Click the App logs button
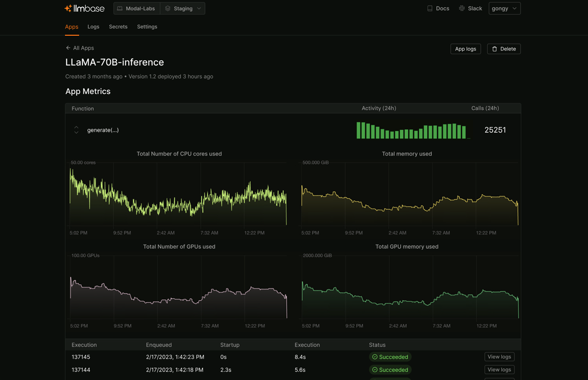The image size is (588, 380). tap(465, 48)
